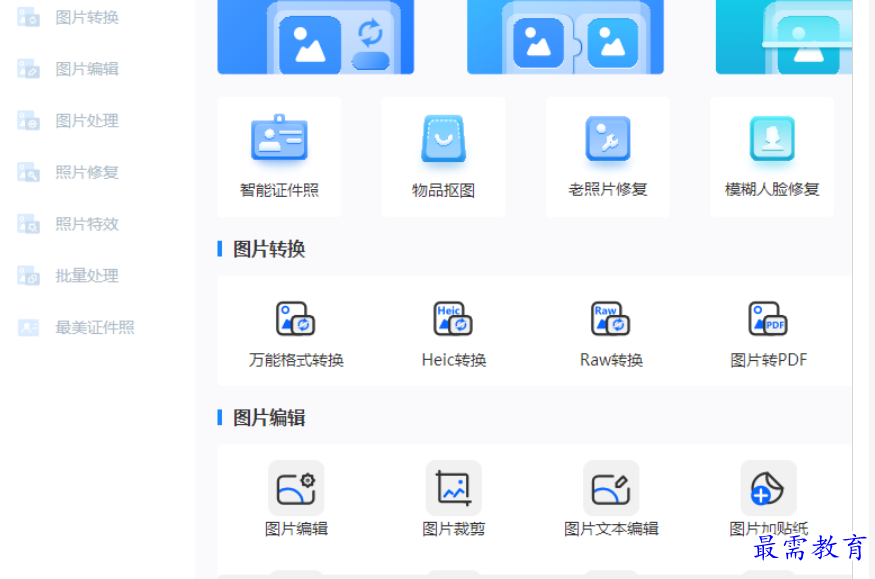Click the Heic转换 label text

[454, 360]
